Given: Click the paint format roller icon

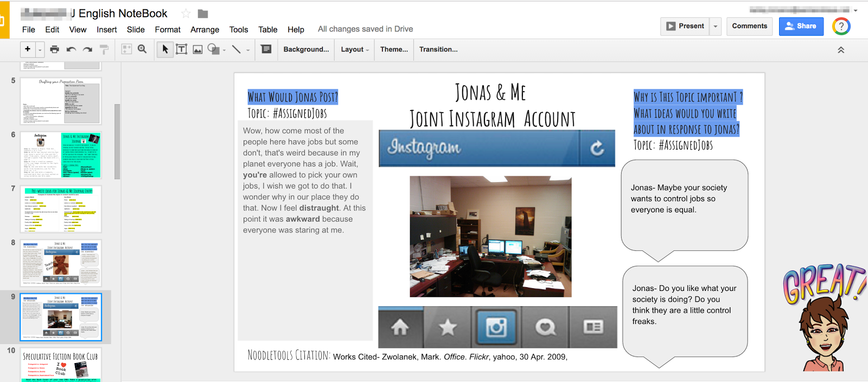Looking at the screenshot, I should coord(104,49).
